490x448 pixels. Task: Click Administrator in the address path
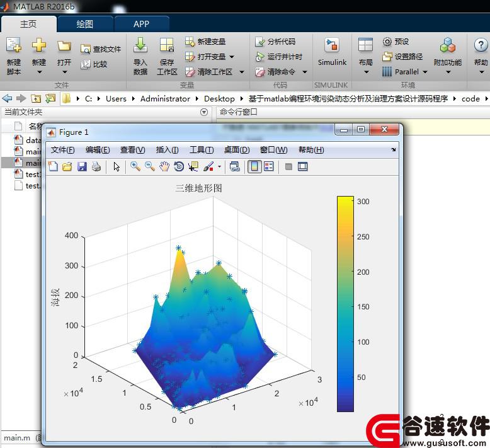click(x=165, y=99)
